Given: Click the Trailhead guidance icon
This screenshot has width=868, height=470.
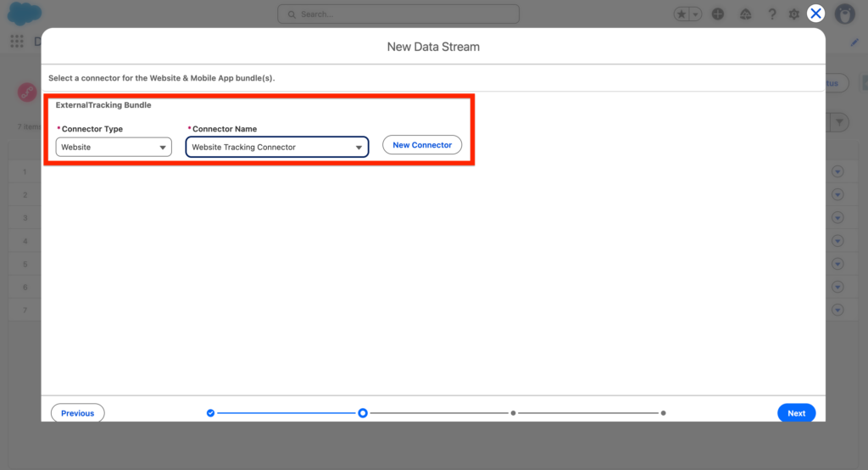Looking at the screenshot, I should coord(744,14).
